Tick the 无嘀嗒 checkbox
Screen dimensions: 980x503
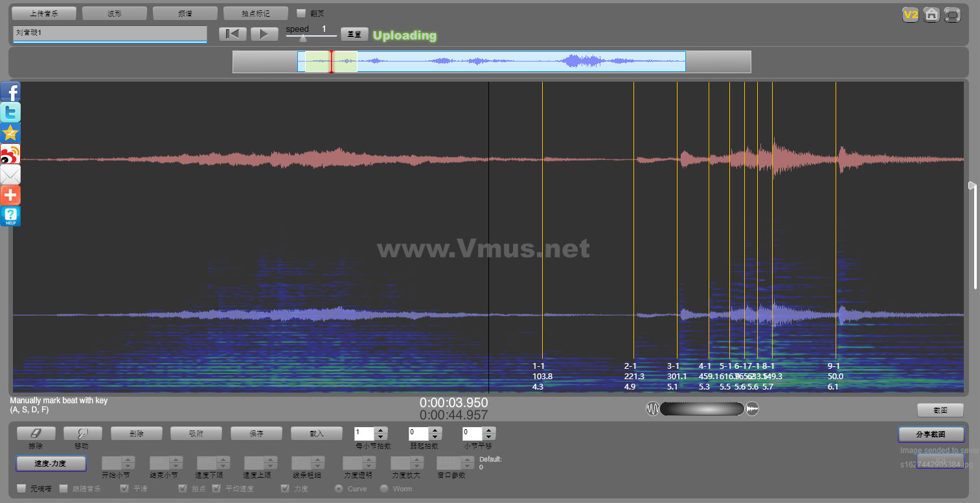tap(21, 488)
